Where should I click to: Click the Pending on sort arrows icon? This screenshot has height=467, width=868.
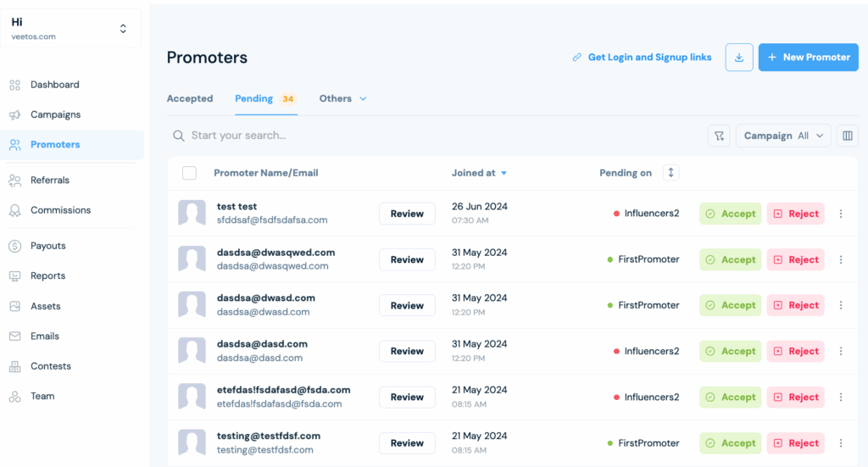(x=671, y=173)
